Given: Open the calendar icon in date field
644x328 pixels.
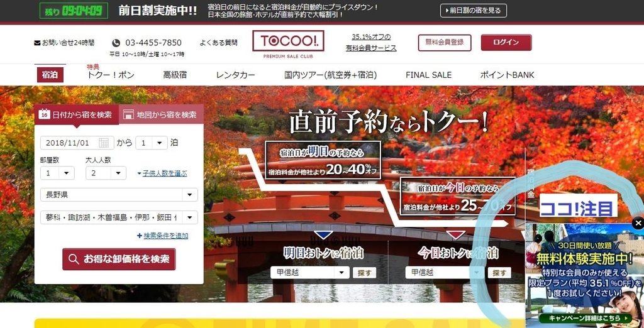Looking at the screenshot, I should point(104,143).
